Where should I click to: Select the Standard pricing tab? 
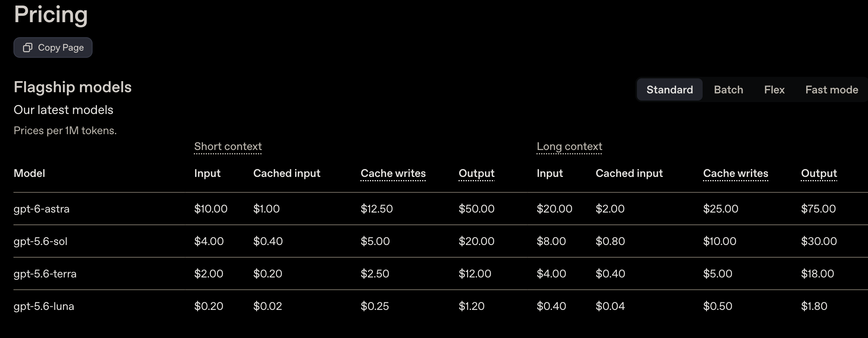click(669, 89)
